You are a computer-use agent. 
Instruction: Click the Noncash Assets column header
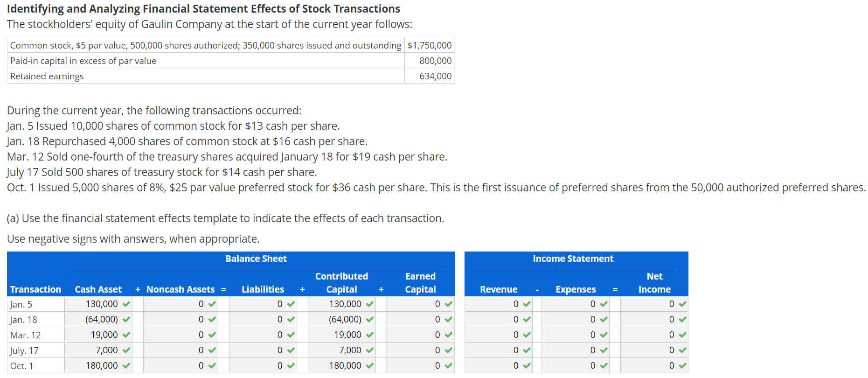tap(181, 289)
